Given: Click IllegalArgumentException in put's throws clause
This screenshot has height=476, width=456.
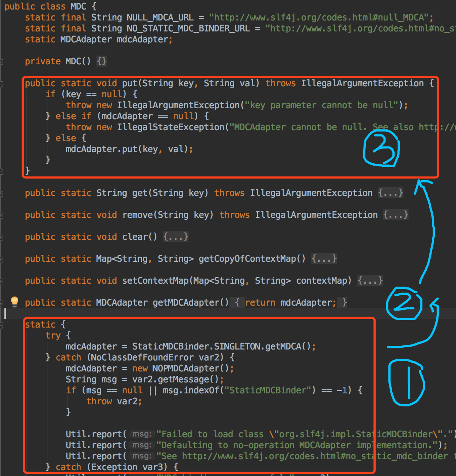Looking at the screenshot, I should pyautogui.click(x=362, y=83).
